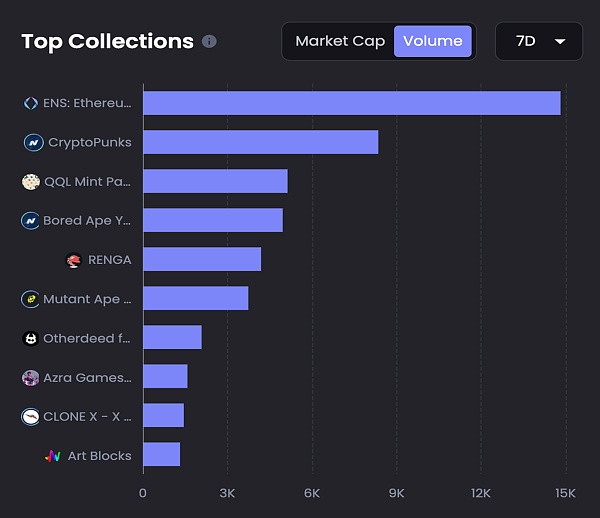Click the CryptoPunks volume bar
The image size is (600, 518).
point(260,142)
